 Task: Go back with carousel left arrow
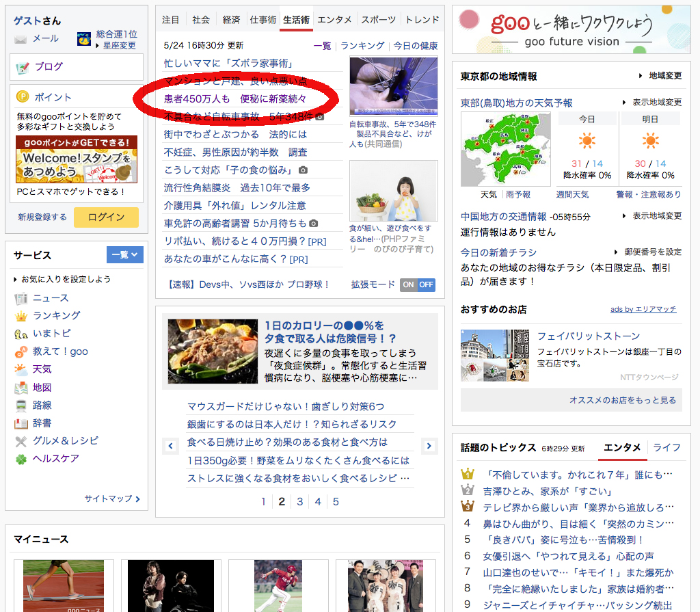click(170, 446)
